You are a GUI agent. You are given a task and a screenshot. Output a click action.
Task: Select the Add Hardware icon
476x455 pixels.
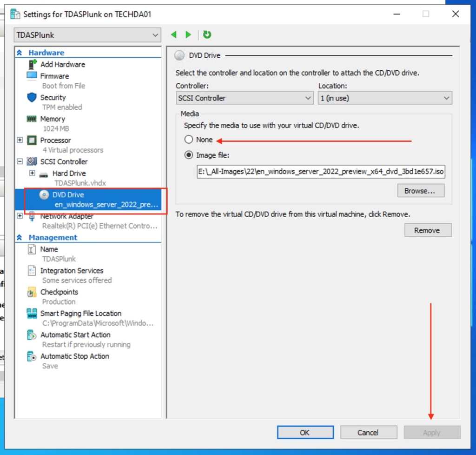point(32,65)
